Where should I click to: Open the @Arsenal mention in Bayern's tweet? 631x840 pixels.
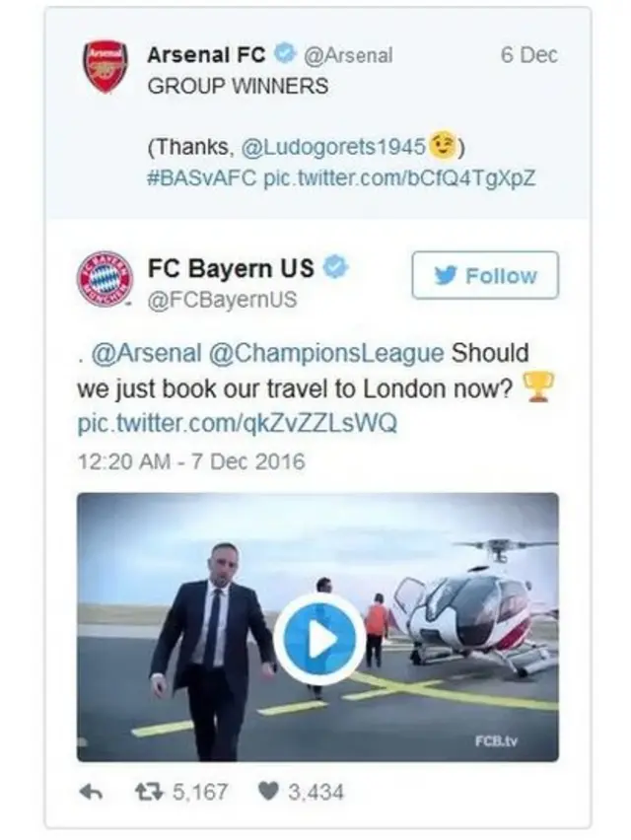coord(146,353)
